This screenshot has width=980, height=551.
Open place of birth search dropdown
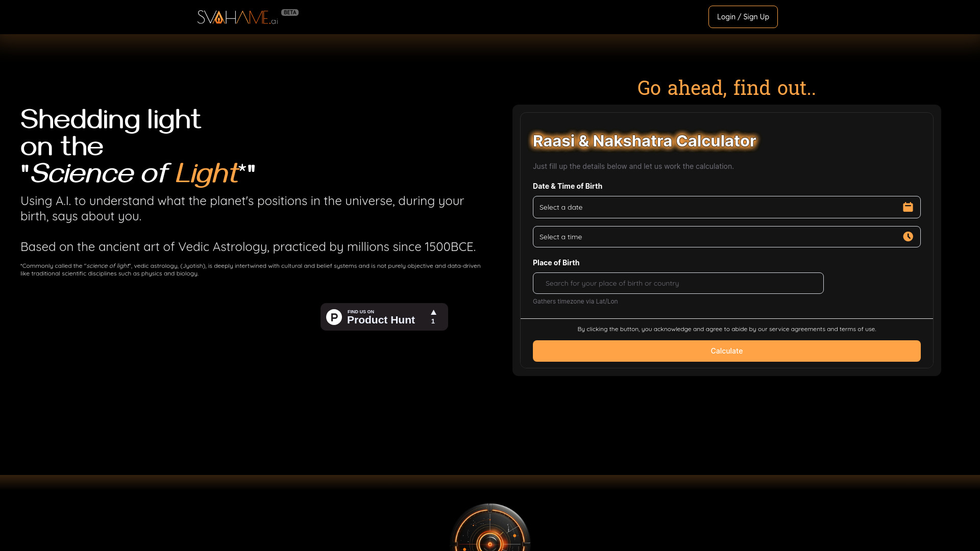(x=678, y=283)
